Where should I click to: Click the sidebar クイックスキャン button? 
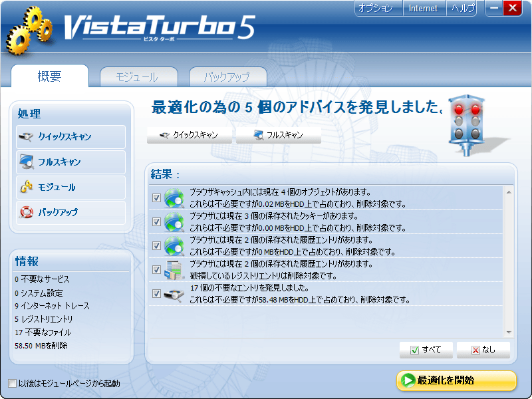coord(71,137)
